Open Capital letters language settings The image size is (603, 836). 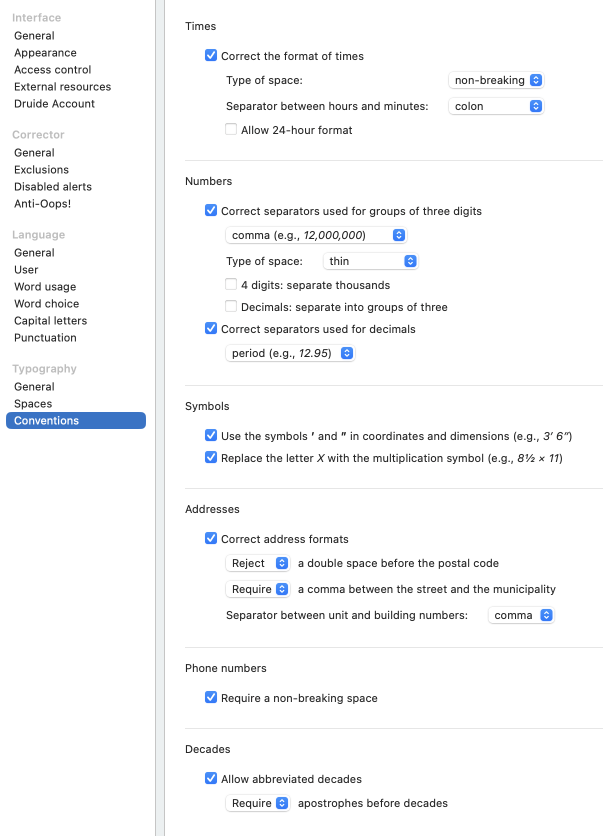pos(50,321)
